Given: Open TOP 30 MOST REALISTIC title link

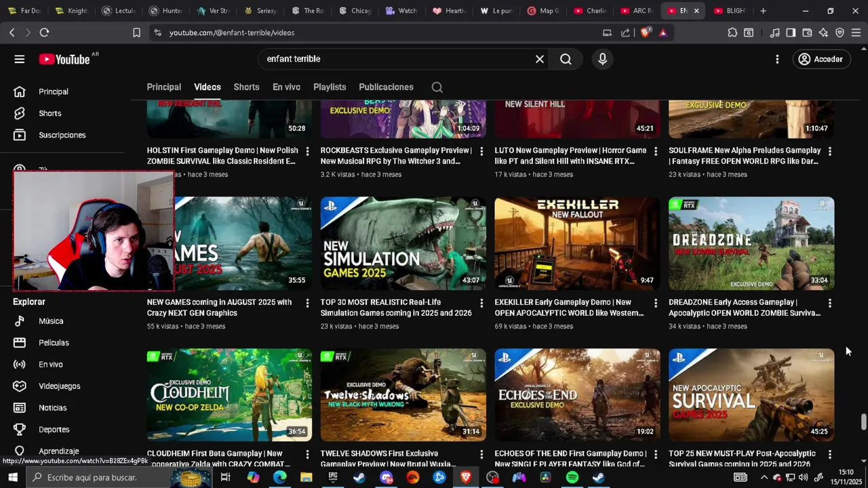Looking at the screenshot, I should point(396,308).
